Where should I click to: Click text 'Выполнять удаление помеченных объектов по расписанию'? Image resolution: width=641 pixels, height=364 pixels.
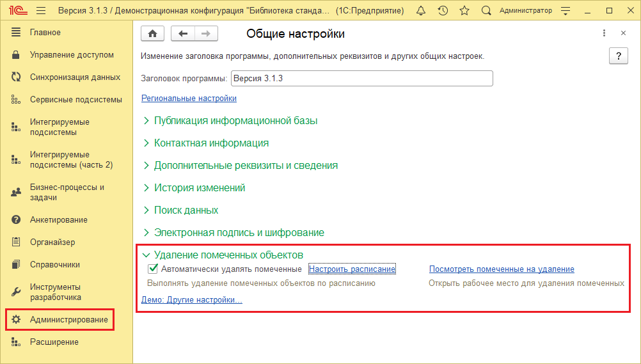[261, 283]
